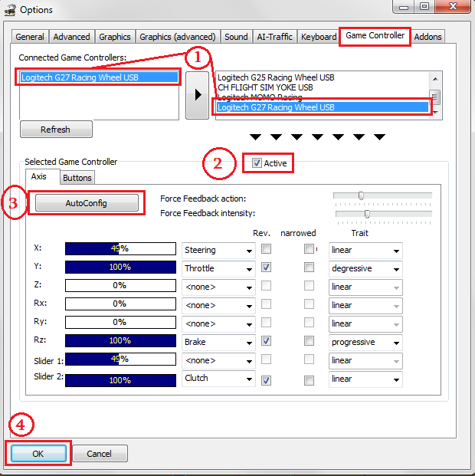Uncheck Rev. checkbox for Y Throttle axis

pyautogui.click(x=266, y=268)
